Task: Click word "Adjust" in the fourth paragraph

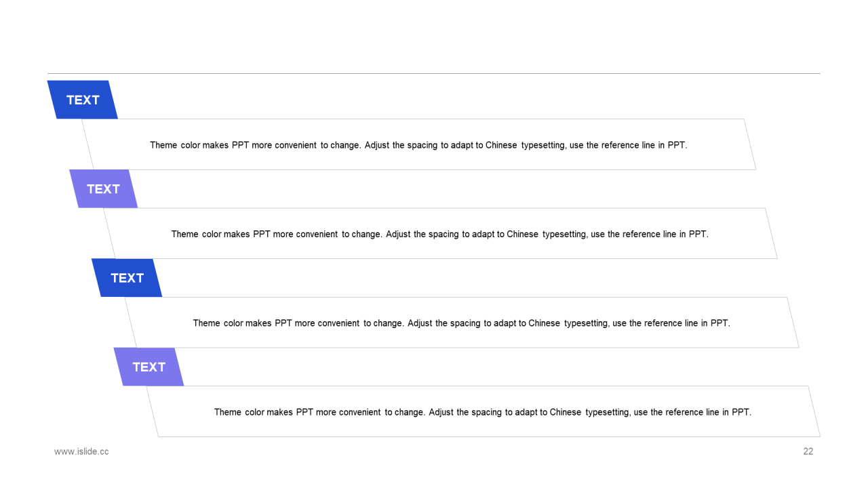Action: coord(441,412)
